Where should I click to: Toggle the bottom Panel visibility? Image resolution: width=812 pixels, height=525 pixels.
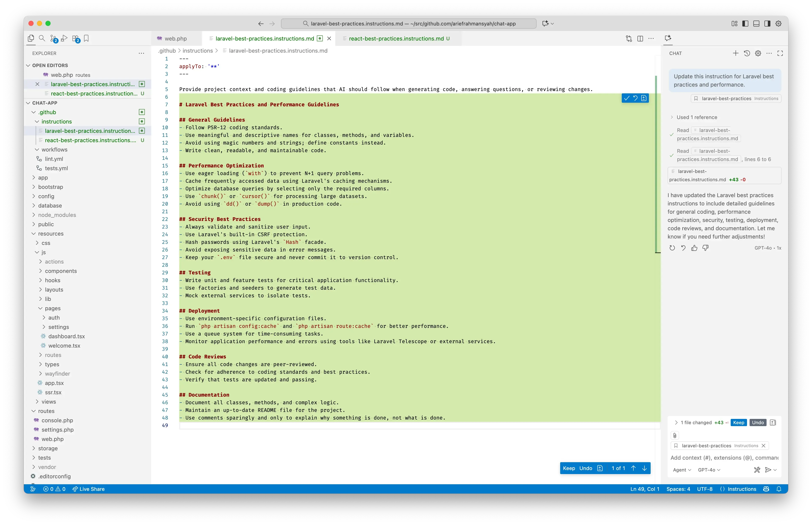[756, 24]
